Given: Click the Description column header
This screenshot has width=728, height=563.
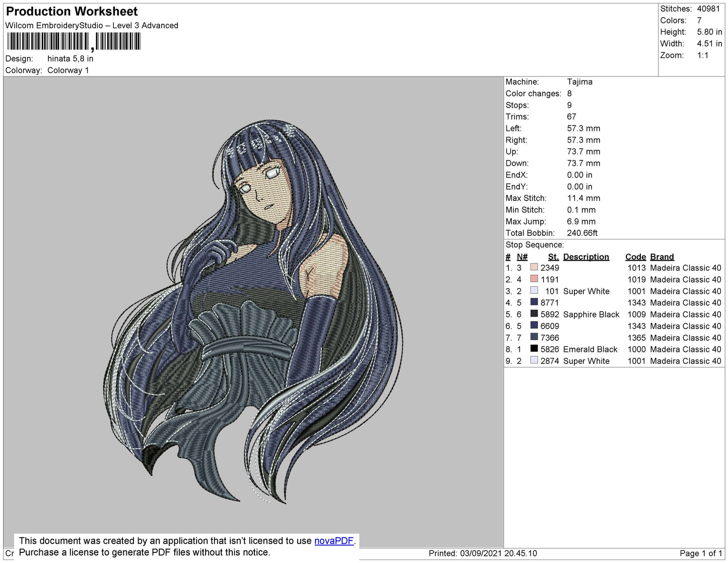Looking at the screenshot, I should [x=586, y=257].
